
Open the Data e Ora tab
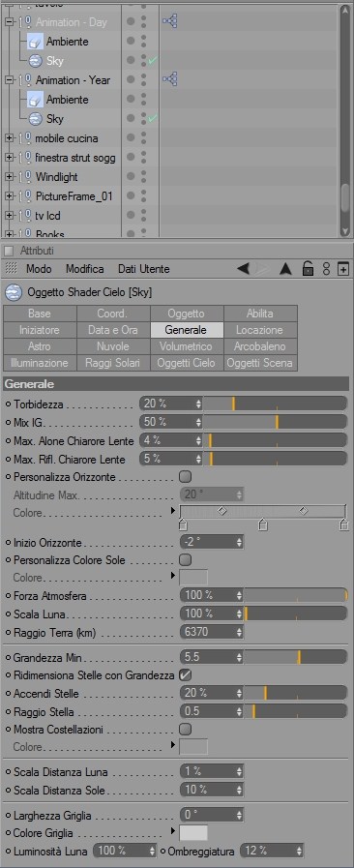click(113, 330)
